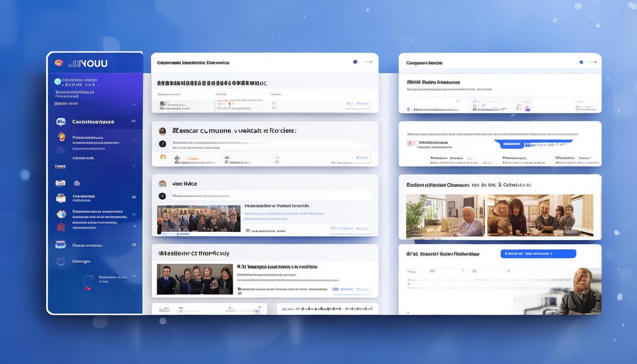Collapse the sidebar section using the up chevron
This screenshot has width=637, height=364.
(134, 104)
